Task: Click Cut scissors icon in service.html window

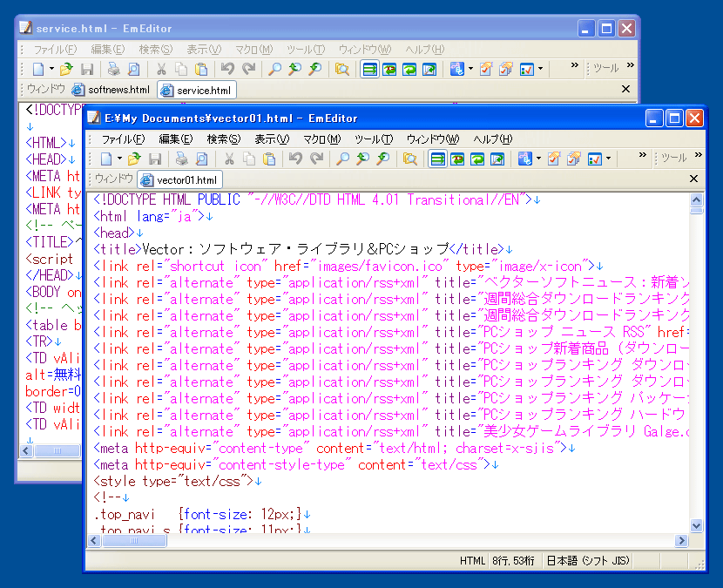Action: click(161, 69)
